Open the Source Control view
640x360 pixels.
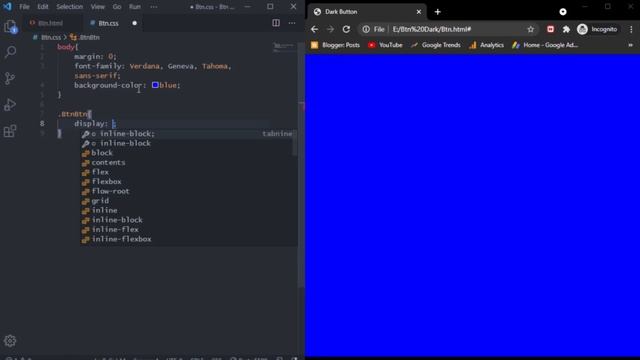point(10,78)
